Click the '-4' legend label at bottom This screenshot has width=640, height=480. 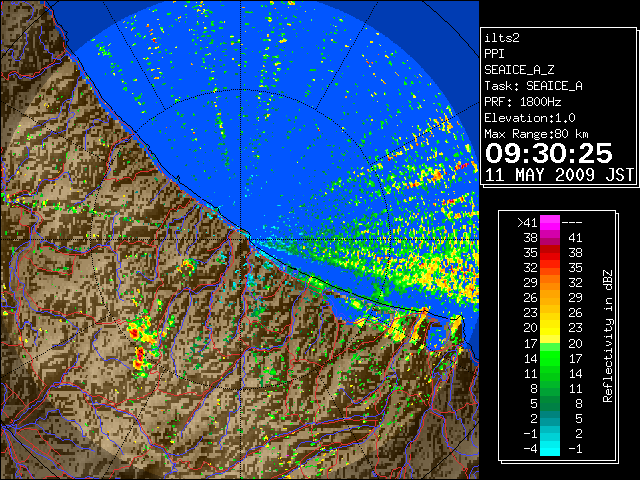pos(530,448)
